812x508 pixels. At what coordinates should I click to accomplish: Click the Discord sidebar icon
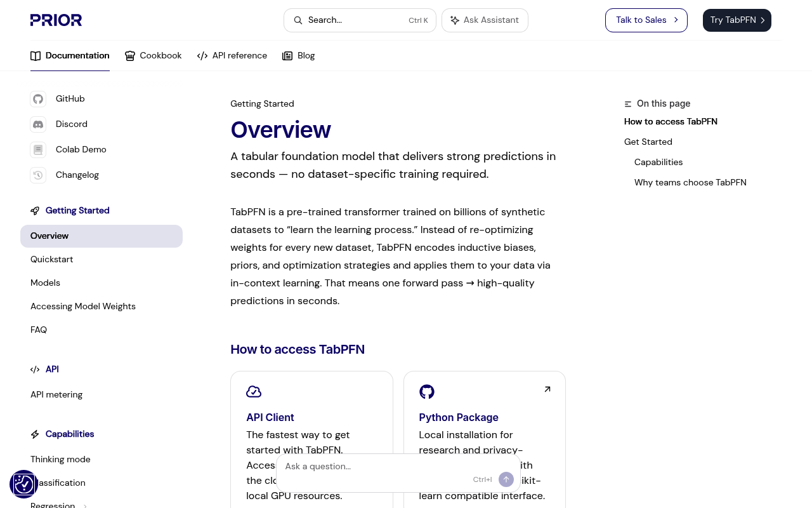38,124
